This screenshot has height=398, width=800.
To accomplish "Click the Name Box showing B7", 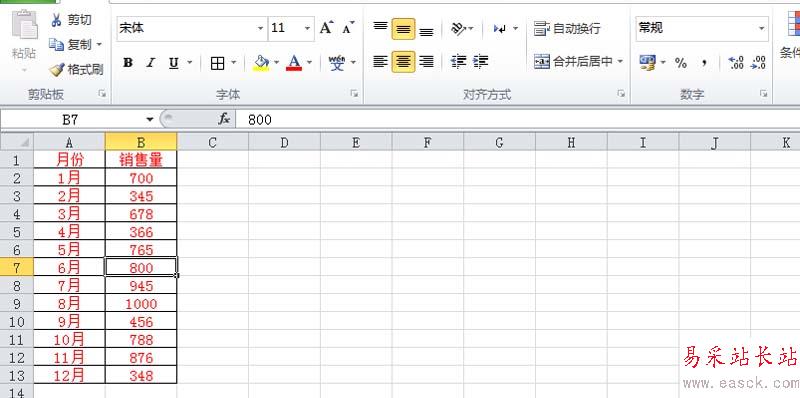I will tap(71, 120).
